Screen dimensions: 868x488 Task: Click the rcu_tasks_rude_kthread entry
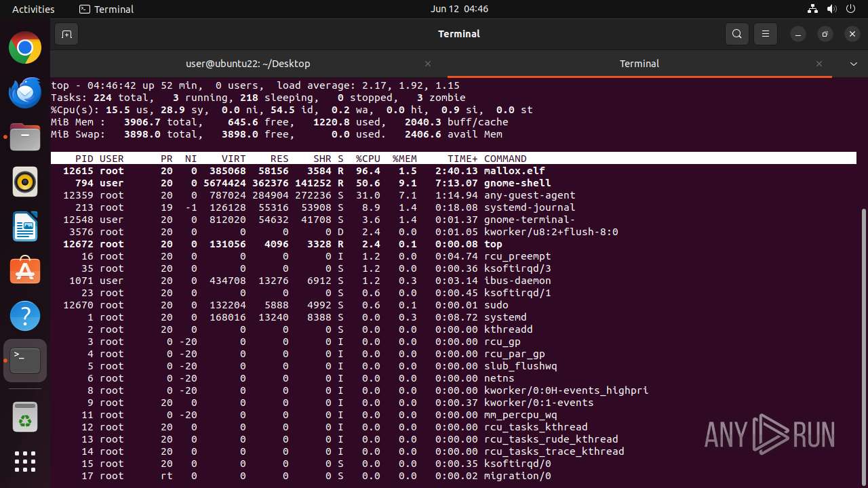click(551, 439)
